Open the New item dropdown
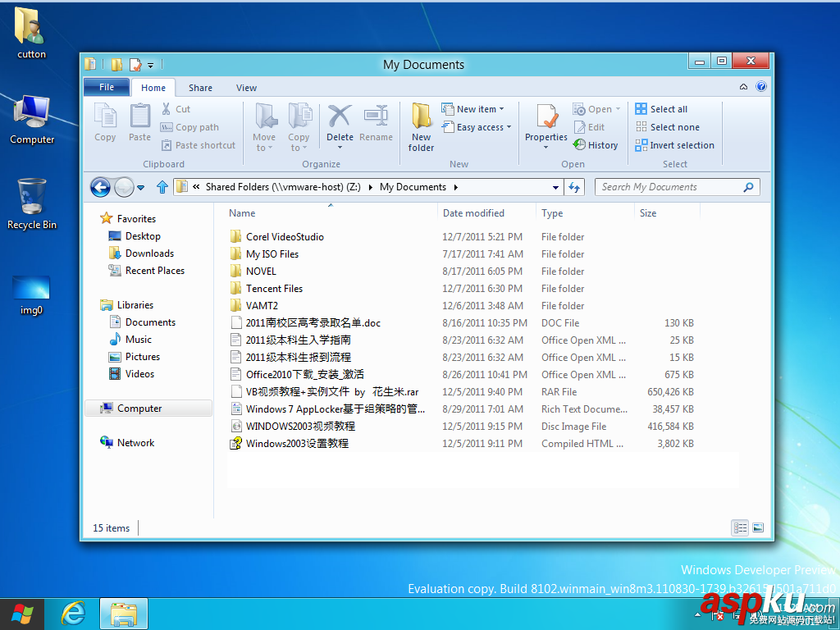Image resolution: width=840 pixels, height=630 pixels. [x=473, y=109]
